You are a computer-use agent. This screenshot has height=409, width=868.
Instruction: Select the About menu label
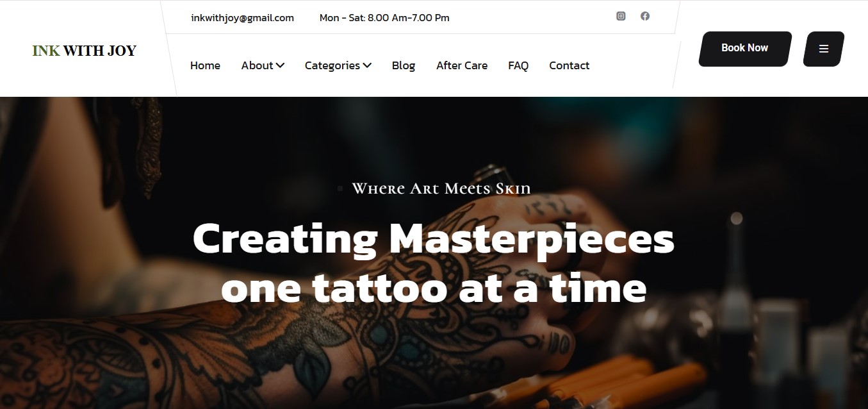(258, 65)
